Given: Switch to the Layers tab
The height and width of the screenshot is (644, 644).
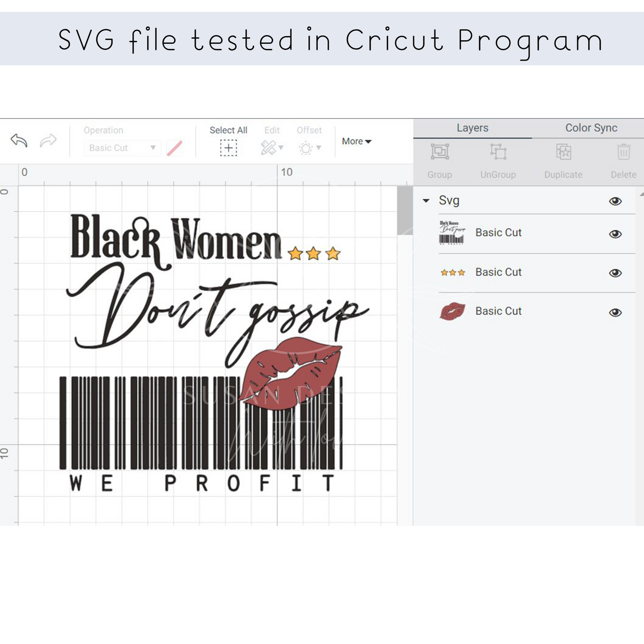Looking at the screenshot, I should click(x=472, y=128).
